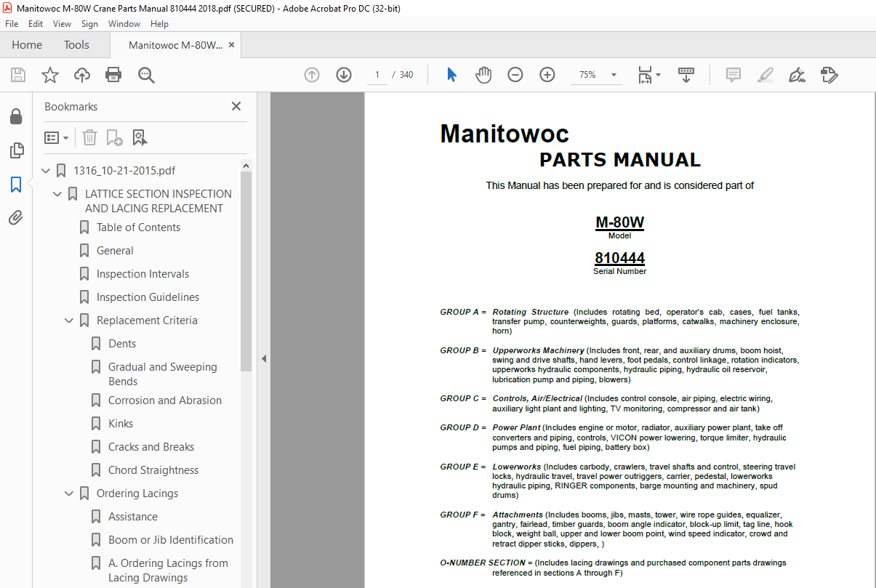Select the arrow Selection tool
The height and width of the screenshot is (588, 876).
pos(451,75)
